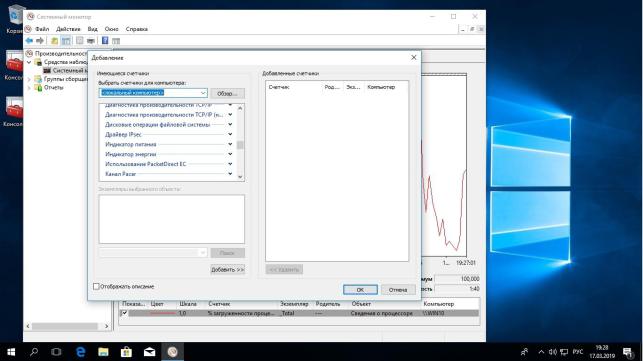The image size is (643, 361).
Task: Expand the Индикатор энергии group chevron
Action: click(x=230, y=154)
